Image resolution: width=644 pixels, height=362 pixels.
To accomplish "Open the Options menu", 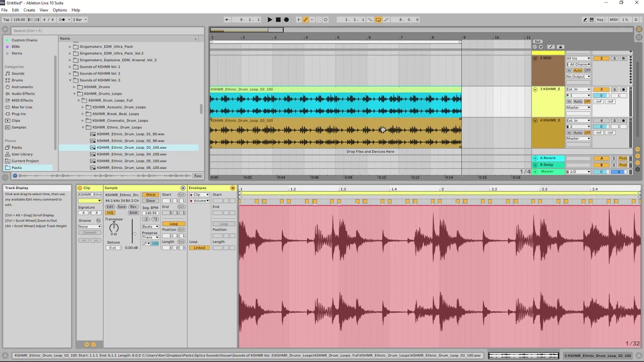I will coord(60,10).
